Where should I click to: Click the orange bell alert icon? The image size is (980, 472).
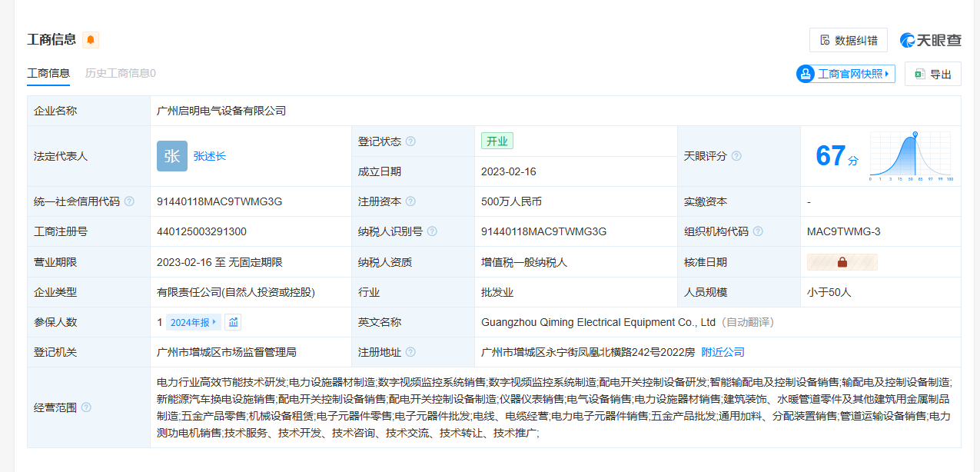point(91,40)
